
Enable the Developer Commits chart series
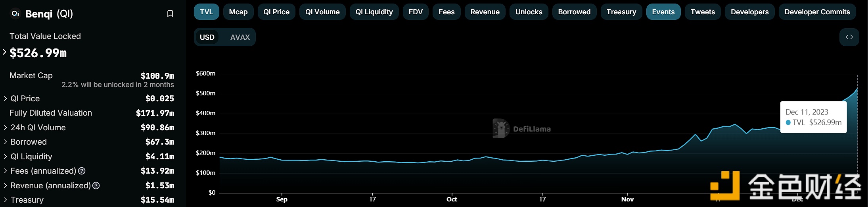[x=817, y=12]
